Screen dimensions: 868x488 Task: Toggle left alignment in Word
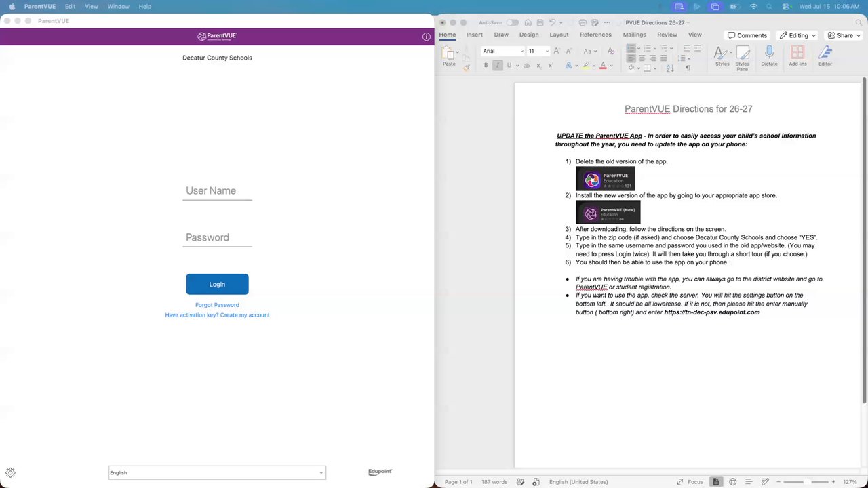pyautogui.click(x=631, y=59)
